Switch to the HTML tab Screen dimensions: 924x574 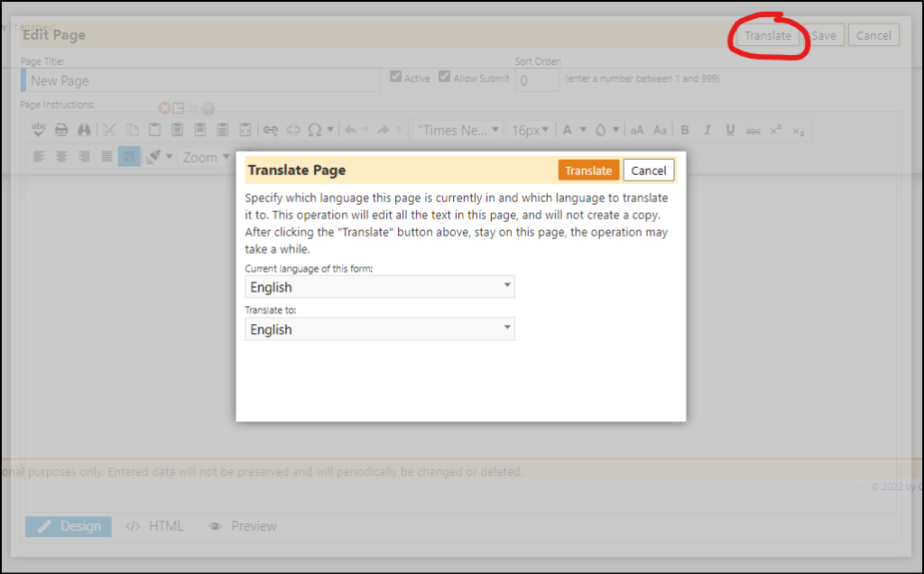tap(154, 525)
